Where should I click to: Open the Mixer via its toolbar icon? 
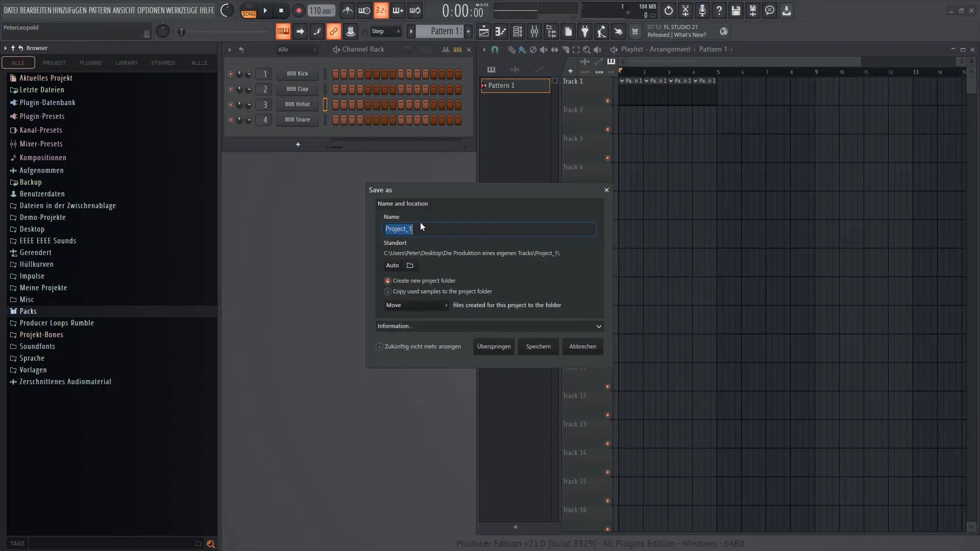click(534, 32)
